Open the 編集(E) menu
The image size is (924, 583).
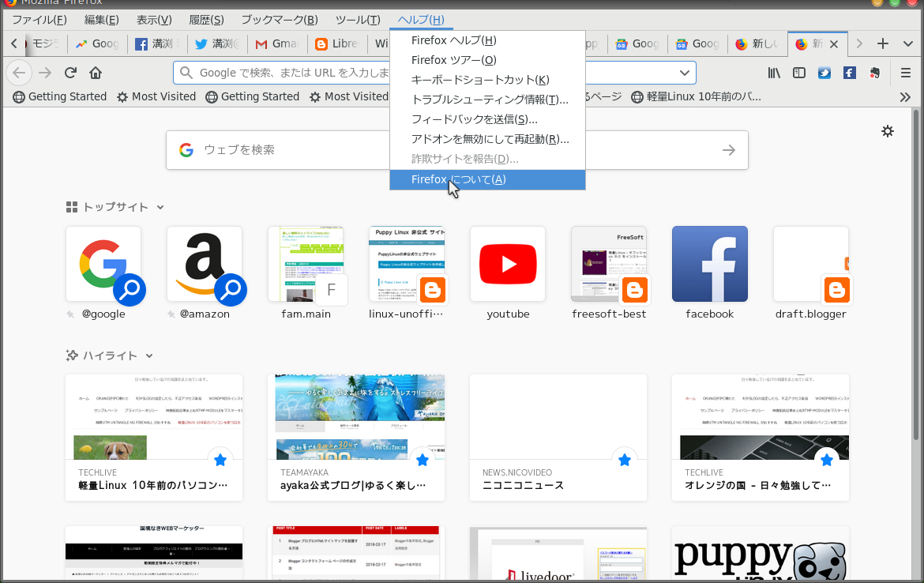(x=101, y=20)
